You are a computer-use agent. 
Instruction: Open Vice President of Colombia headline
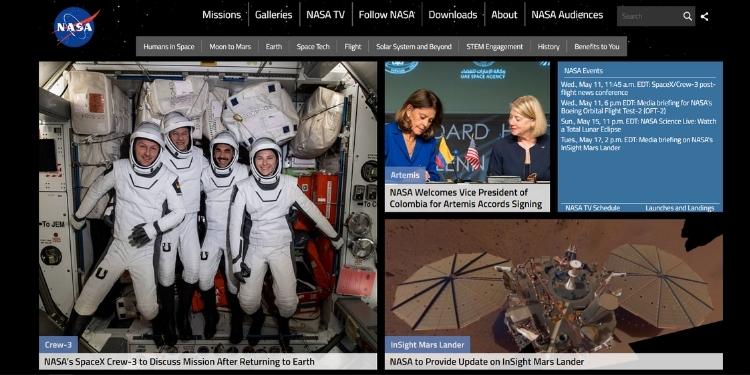click(x=466, y=198)
